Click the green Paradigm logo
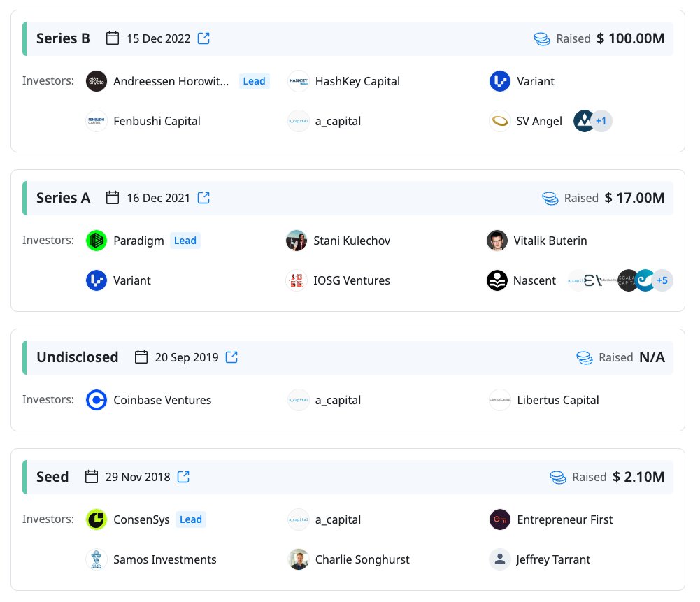 [x=97, y=241]
